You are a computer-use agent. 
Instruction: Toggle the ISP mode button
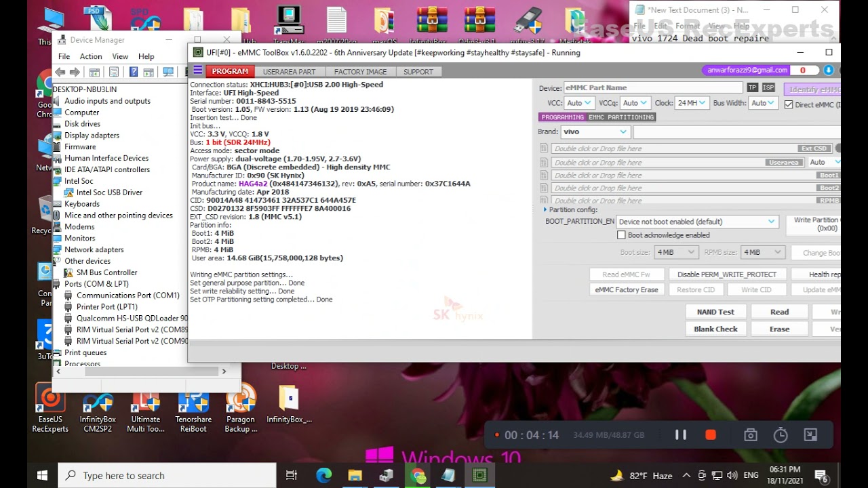768,87
